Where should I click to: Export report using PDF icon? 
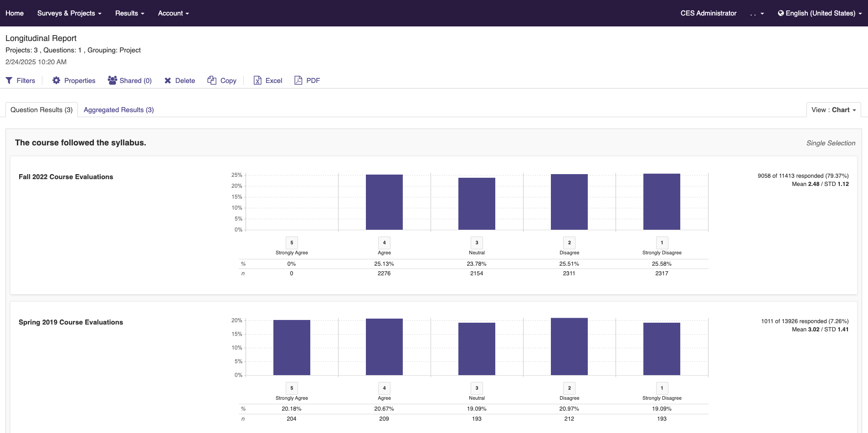298,81
